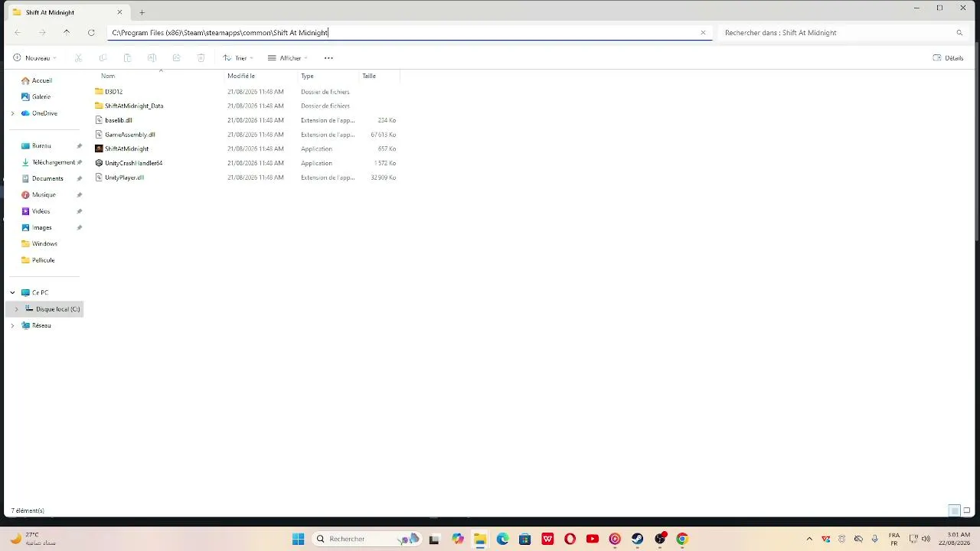Select the UnityPlayer.dll file

click(124, 178)
